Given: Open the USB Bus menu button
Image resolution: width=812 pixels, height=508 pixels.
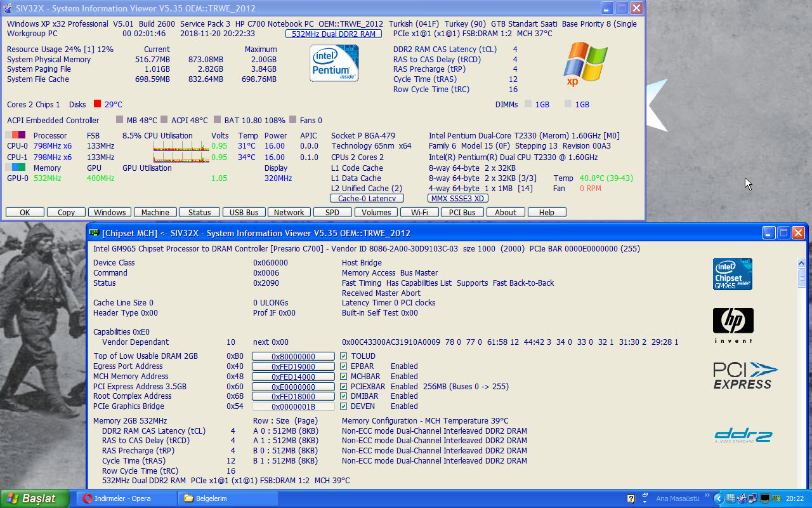Looking at the screenshot, I should click(x=244, y=213).
